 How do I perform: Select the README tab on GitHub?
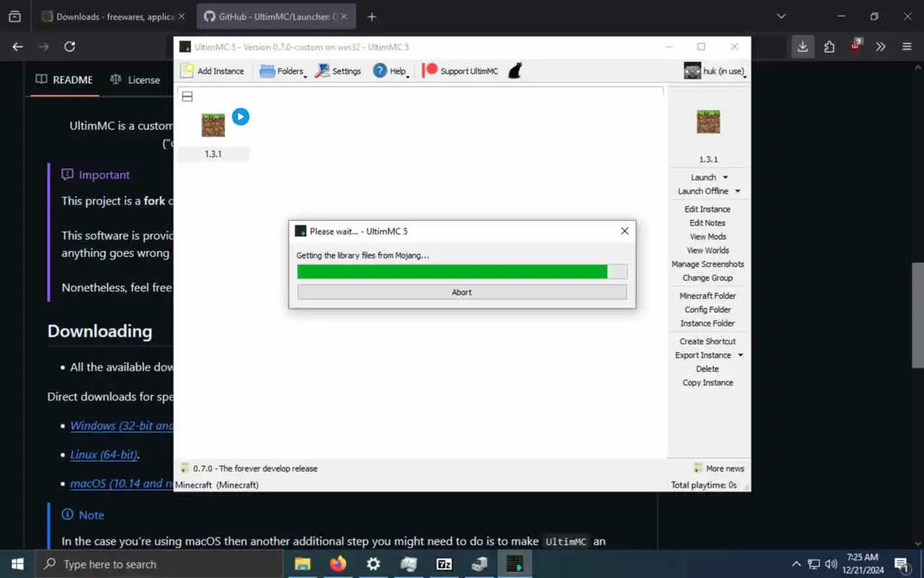tap(64, 79)
